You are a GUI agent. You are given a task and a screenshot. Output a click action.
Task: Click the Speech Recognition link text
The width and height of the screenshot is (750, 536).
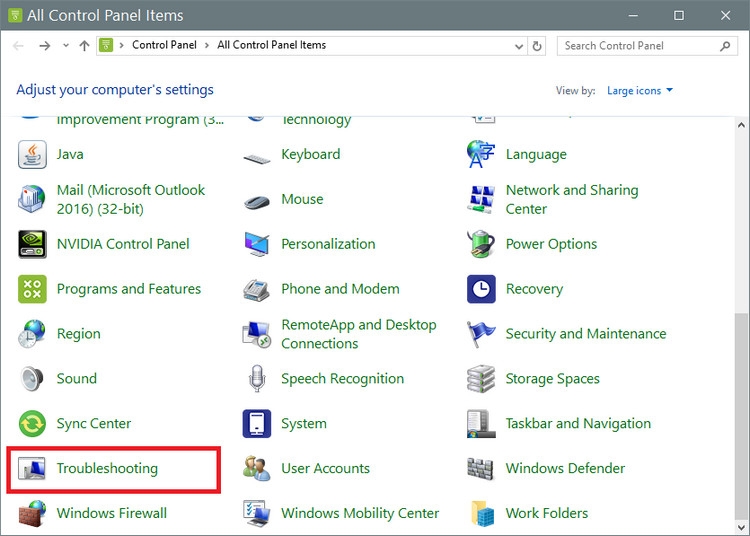(342, 379)
